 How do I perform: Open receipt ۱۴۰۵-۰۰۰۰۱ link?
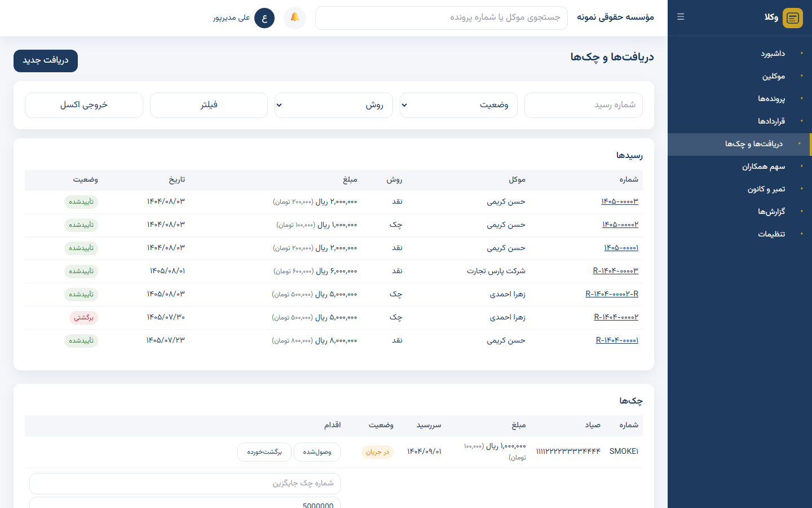[x=621, y=248]
